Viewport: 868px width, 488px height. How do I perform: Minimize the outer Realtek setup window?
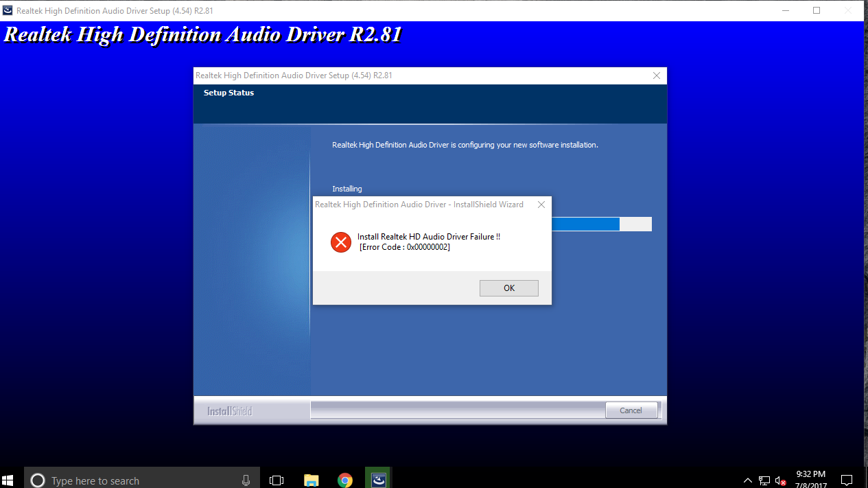tap(784, 10)
